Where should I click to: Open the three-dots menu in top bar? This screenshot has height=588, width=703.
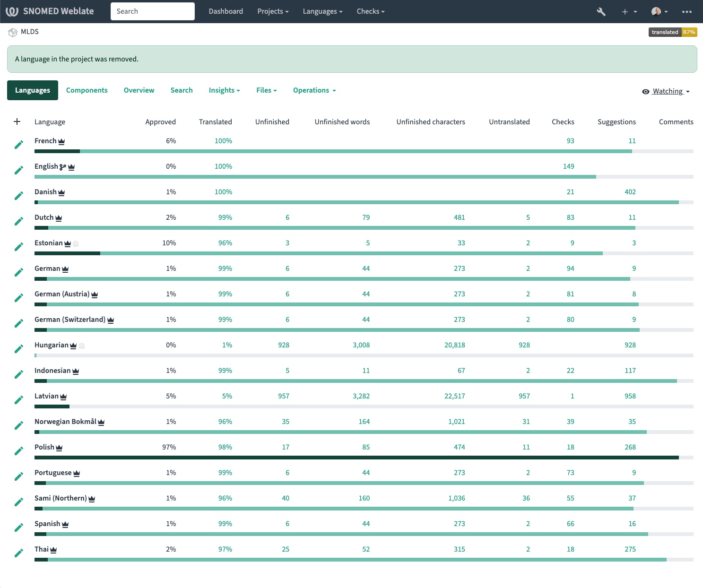(x=686, y=12)
